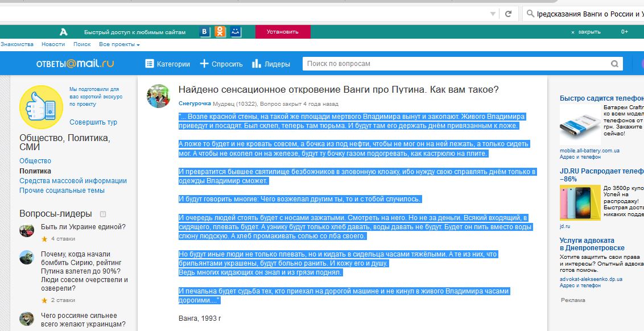Click the VKontakte icon in the green bar

point(204,32)
